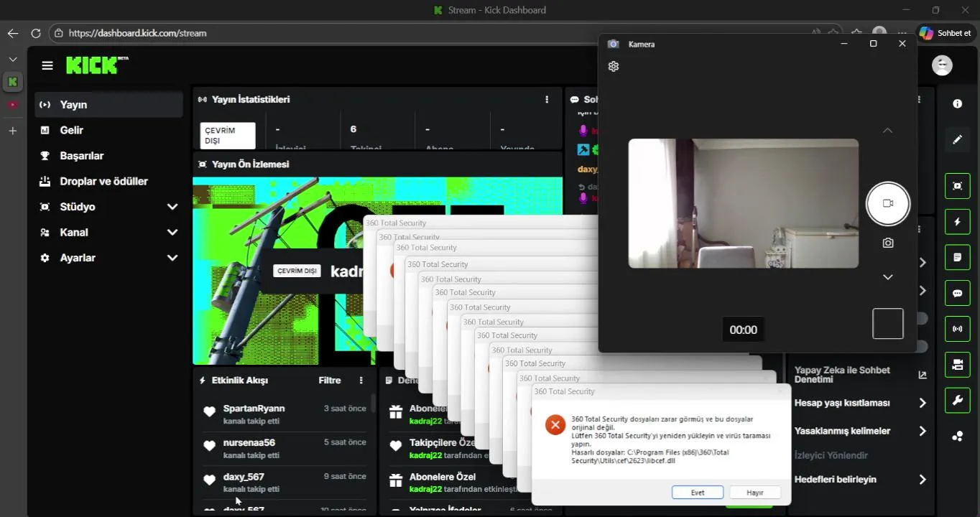Click SpartanRyann username in activity feed
The height and width of the screenshot is (517, 980).
(254, 409)
